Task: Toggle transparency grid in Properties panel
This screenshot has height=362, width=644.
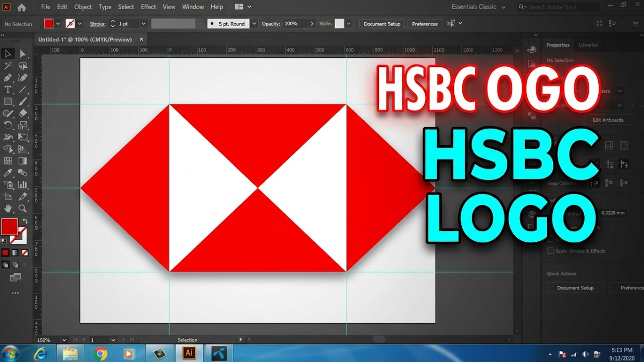Action: coord(624,145)
